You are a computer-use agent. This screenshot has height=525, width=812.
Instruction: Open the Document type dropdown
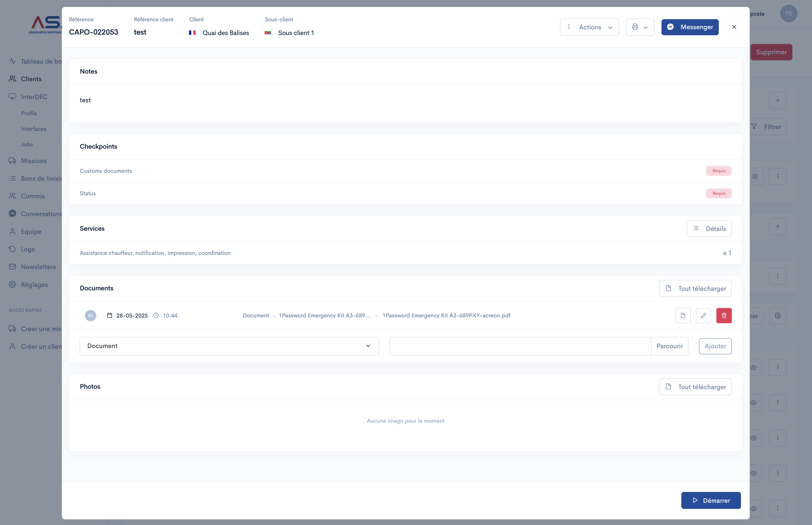click(x=229, y=346)
